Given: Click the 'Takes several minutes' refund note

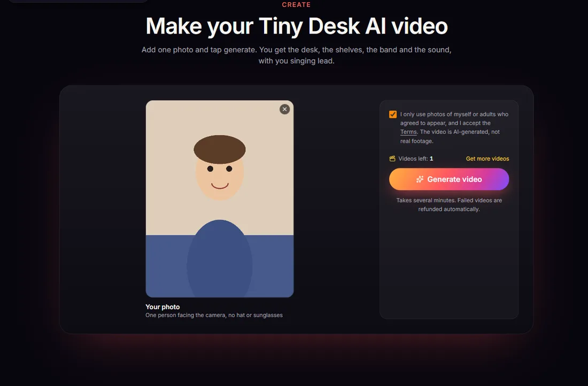Looking at the screenshot, I should [449, 205].
